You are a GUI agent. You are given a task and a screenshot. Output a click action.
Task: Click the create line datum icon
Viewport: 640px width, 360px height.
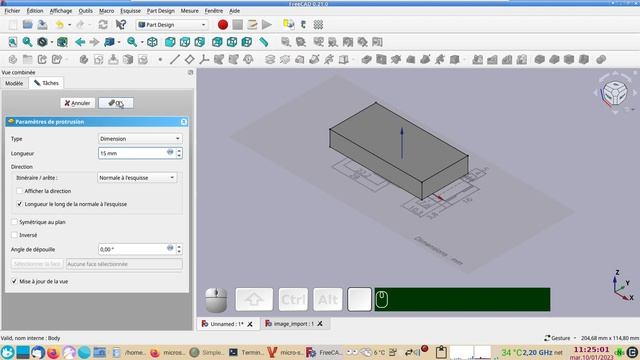pos(175,60)
